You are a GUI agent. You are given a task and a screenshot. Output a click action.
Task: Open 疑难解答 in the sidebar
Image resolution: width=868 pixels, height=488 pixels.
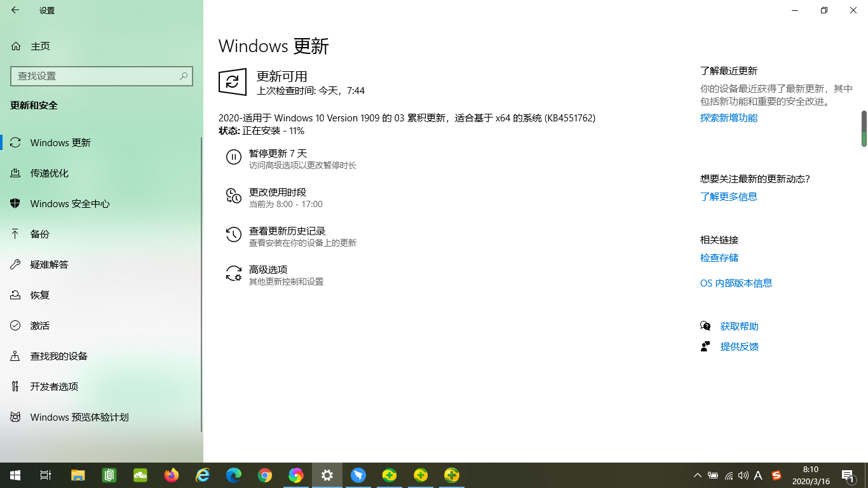pyautogui.click(x=102, y=264)
